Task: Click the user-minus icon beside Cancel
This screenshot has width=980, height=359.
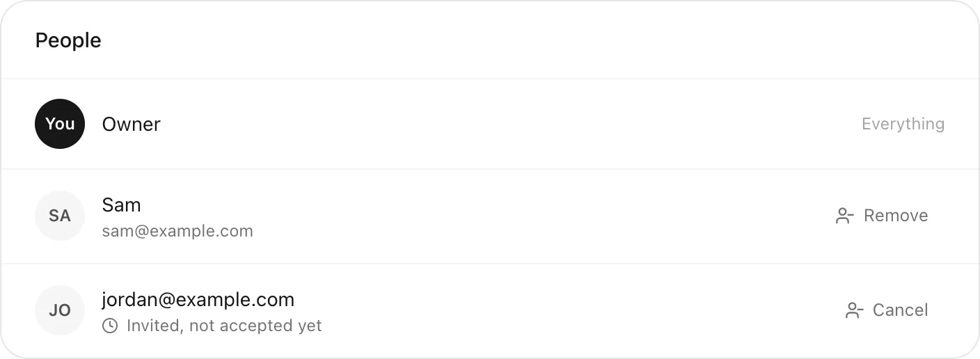Action: tap(854, 310)
